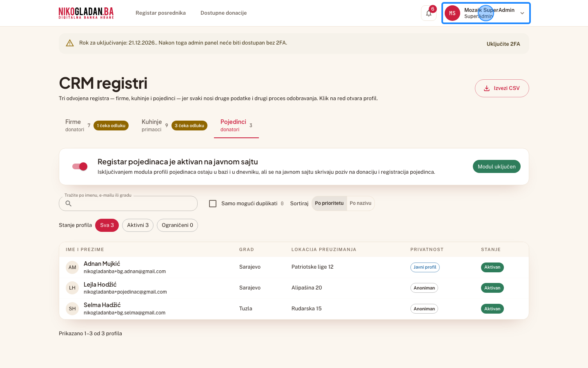588x368 pixels.
Task: Click the MS avatar circle
Action: point(452,13)
